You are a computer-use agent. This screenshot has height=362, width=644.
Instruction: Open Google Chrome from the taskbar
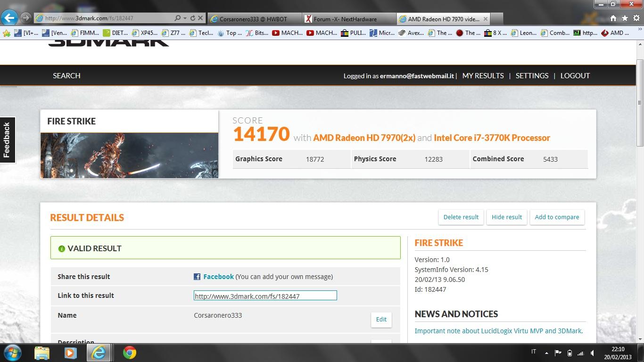click(130, 353)
